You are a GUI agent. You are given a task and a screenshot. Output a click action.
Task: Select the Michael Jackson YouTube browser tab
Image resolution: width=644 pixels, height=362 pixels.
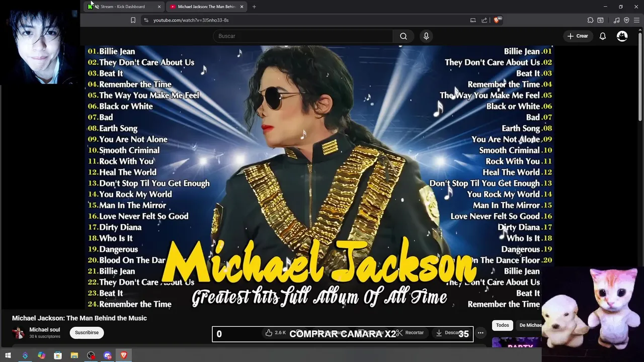coord(207,7)
